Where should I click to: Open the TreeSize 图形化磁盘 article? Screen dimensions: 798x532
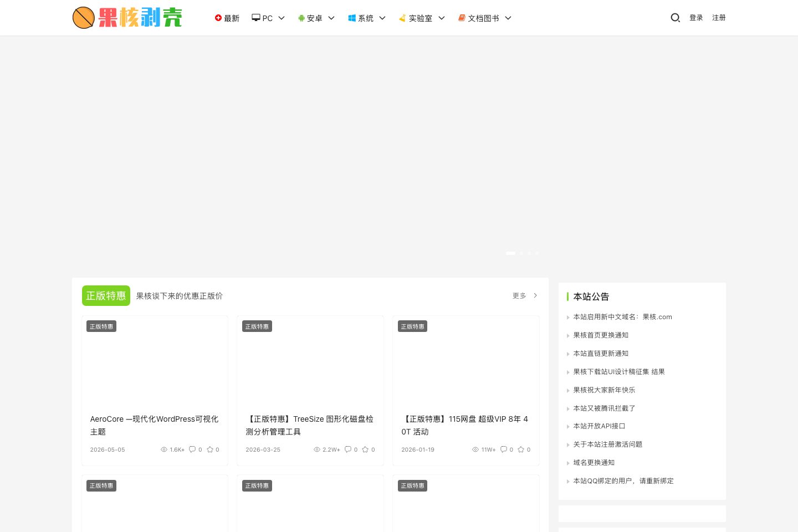[310, 425]
